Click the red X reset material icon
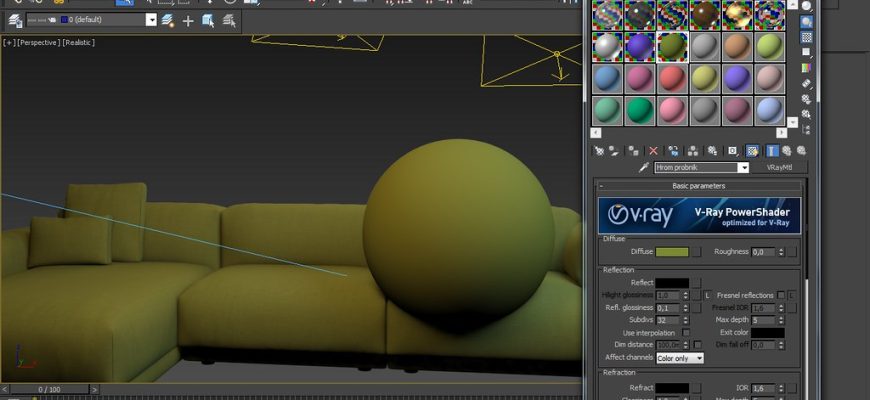 coord(653,151)
